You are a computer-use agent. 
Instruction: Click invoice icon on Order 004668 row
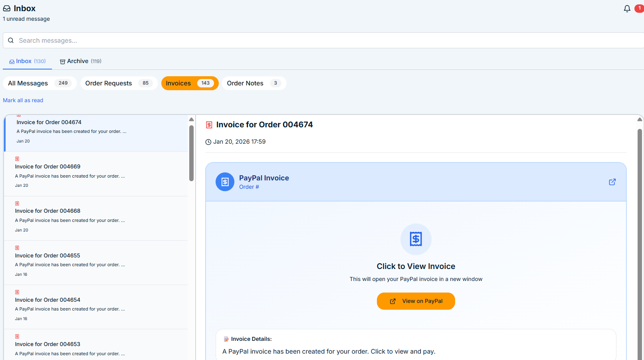[17, 204]
